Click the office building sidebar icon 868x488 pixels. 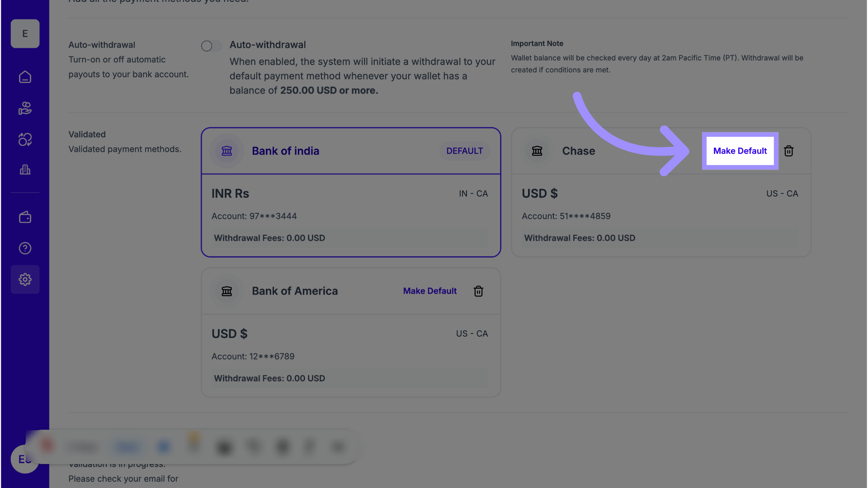coord(25,170)
